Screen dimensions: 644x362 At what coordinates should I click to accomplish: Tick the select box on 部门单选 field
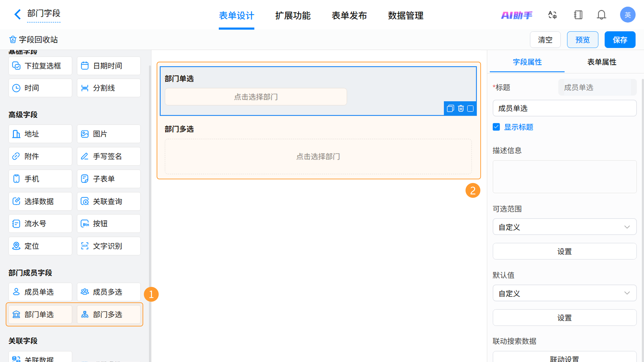tap(470, 108)
